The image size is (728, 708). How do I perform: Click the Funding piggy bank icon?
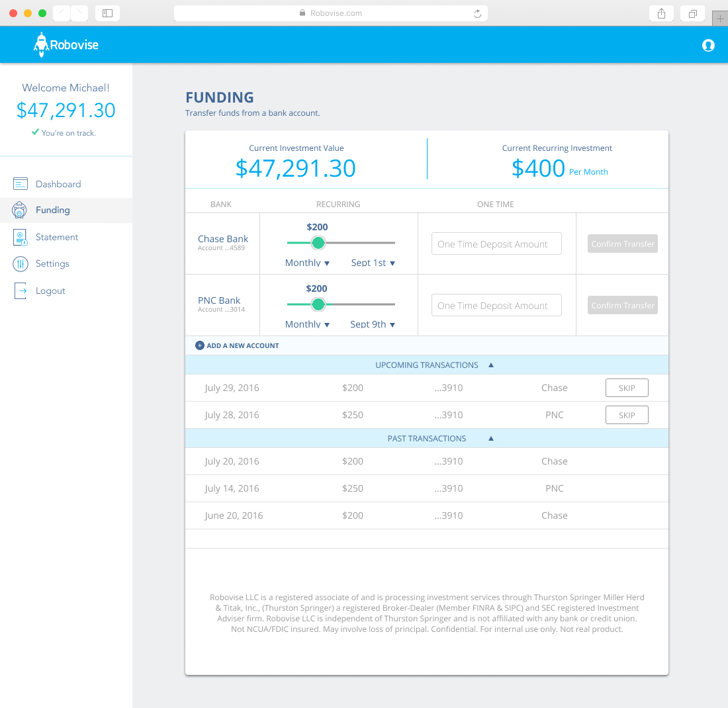coord(19,210)
